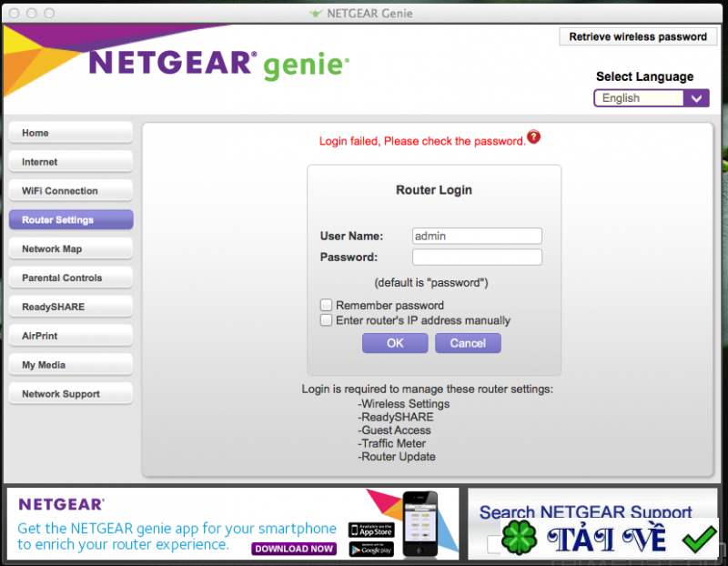Click the "Login failed" error message
Screen dimensions: 728x566
pos(422,141)
